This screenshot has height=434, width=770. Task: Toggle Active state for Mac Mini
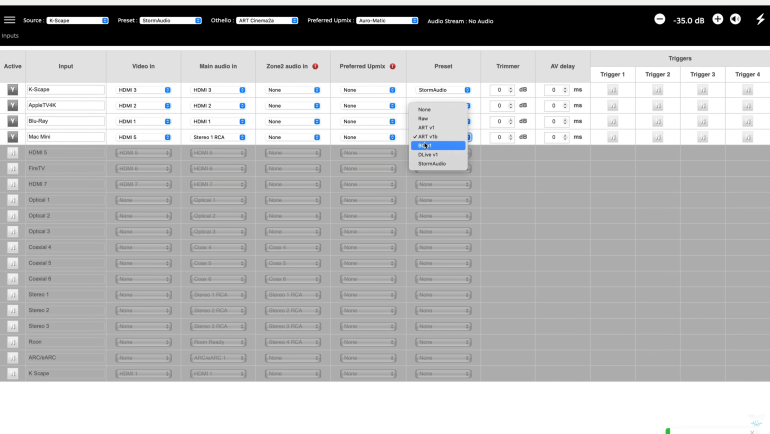(x=13, y=137)
